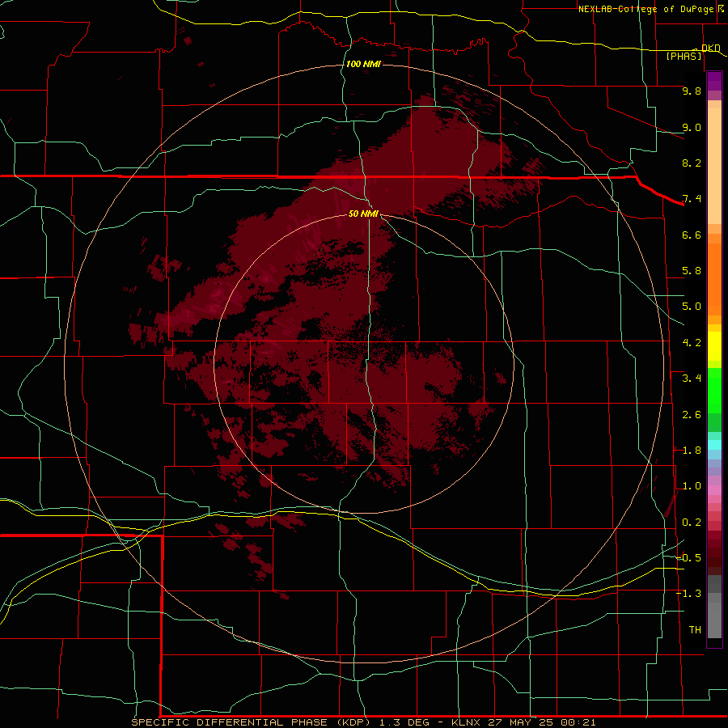Click the TH label on color scale
The width and height of the screenshot is (728, 728).
pyautogui.click(x=695, y=630)
